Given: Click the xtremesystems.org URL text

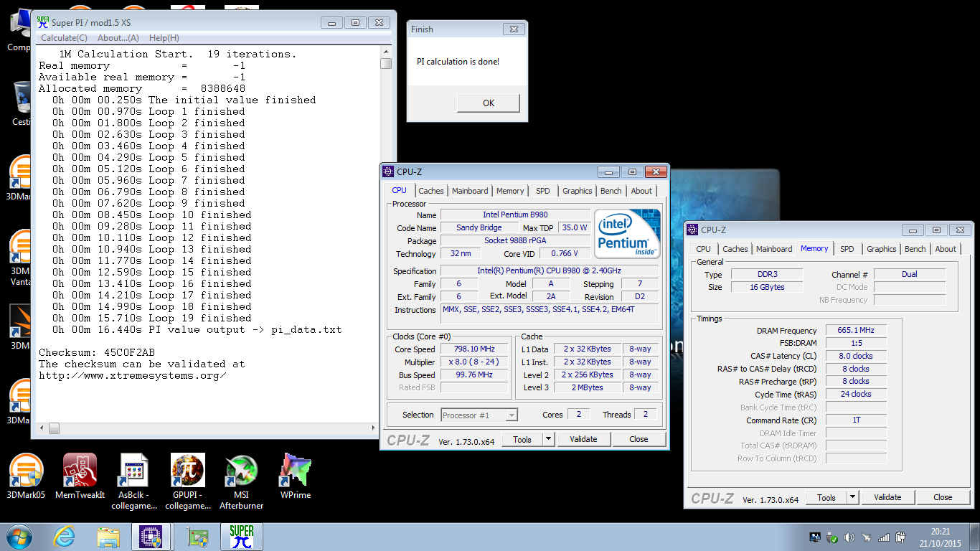Looking at the screenshot, I should click(133, 375).
